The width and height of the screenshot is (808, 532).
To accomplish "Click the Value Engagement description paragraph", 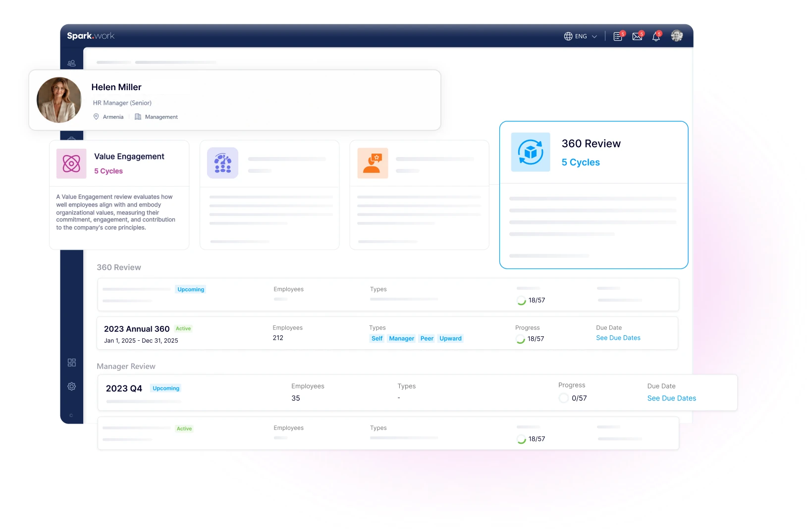I will (x=116, y=212).
